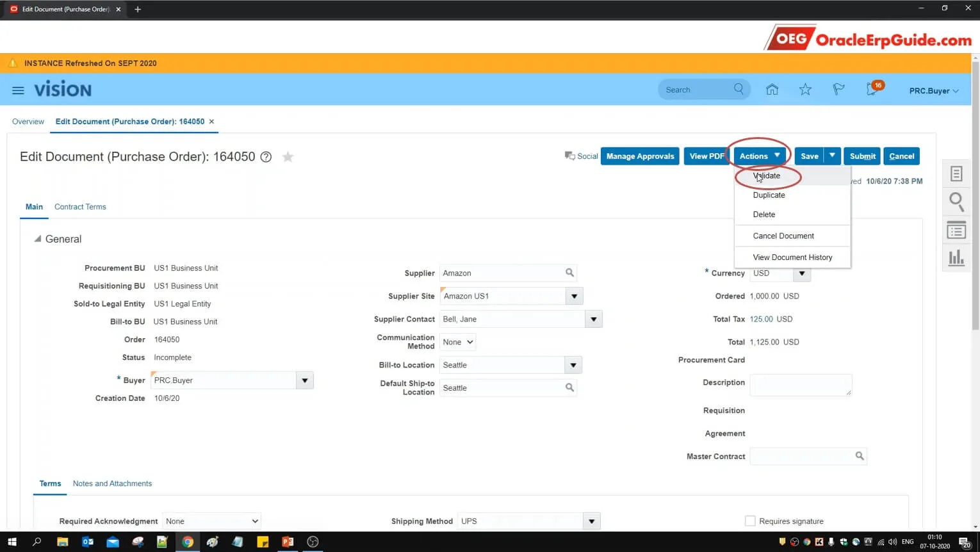
Task: Add page to favorites with gray star
Action: 288,157
